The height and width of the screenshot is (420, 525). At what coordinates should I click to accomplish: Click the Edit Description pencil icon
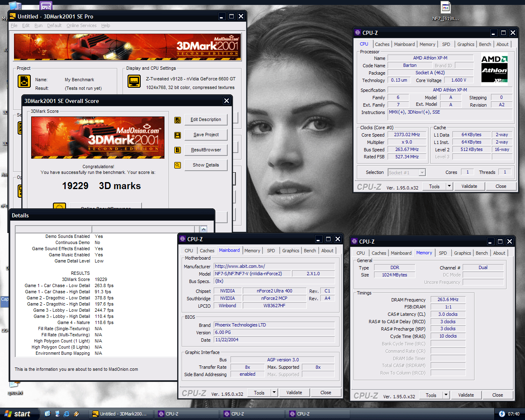(x=178, y=120)
